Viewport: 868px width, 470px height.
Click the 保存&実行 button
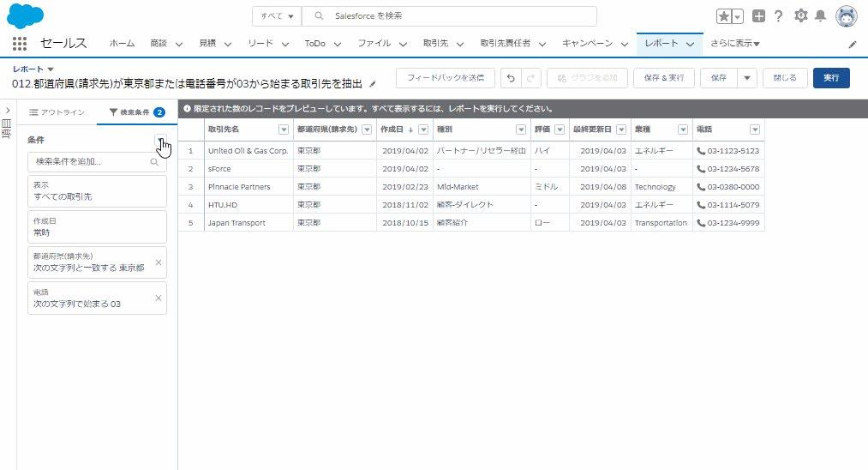[664, 78]
